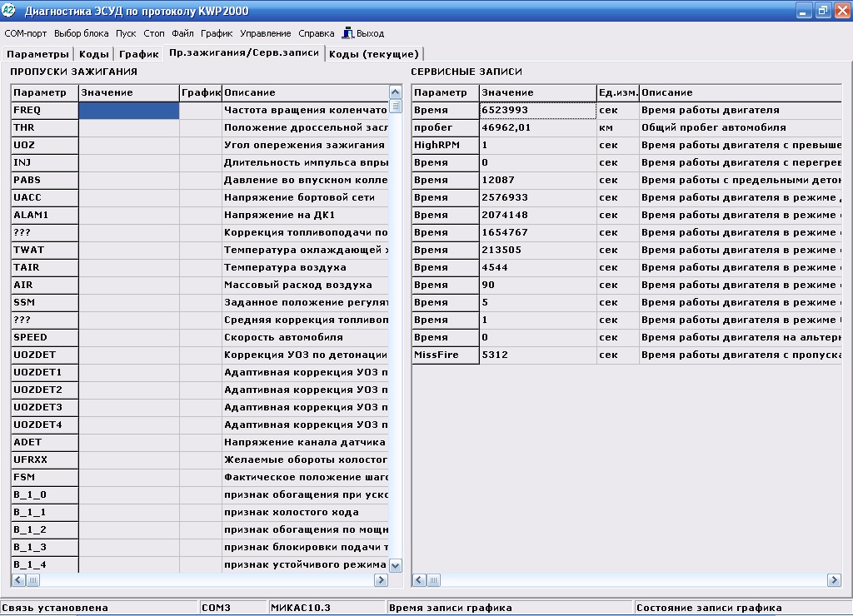The image size is (853, 616).
Task: Open the Выбор блока menu
Action: click(x=81, y=33)
